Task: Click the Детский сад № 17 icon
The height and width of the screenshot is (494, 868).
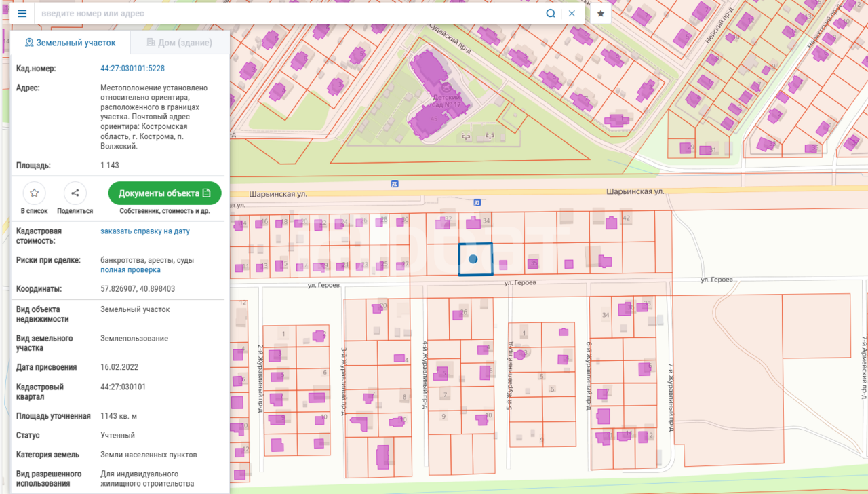Action: (446, 88)
